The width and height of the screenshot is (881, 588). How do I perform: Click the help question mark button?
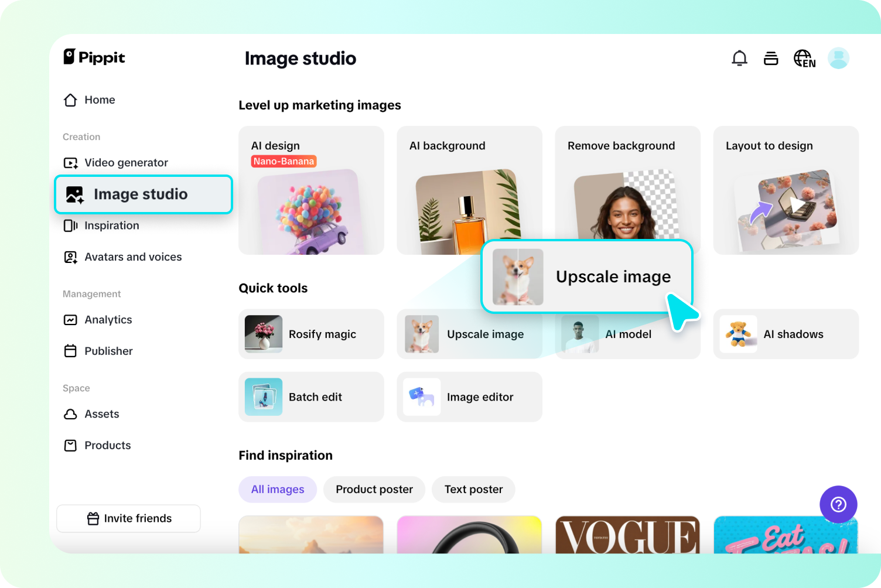(838, 504)
